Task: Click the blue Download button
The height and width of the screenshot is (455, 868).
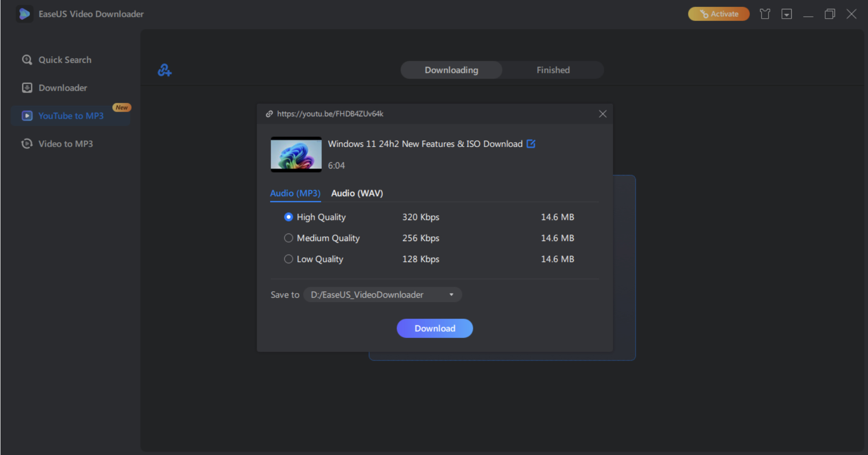Action: point(435,328)
